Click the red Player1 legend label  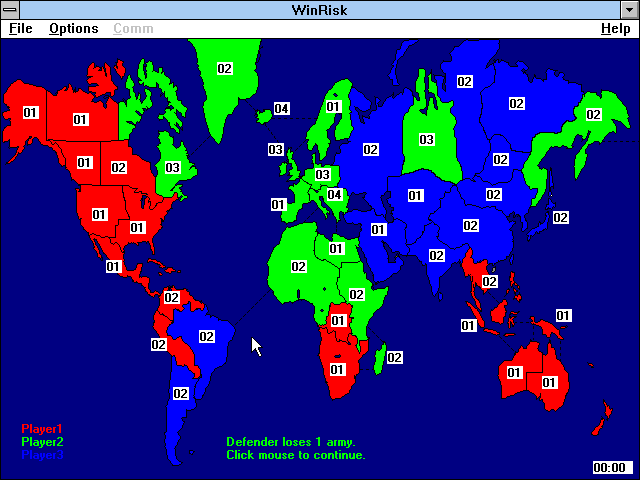point(42,429)
